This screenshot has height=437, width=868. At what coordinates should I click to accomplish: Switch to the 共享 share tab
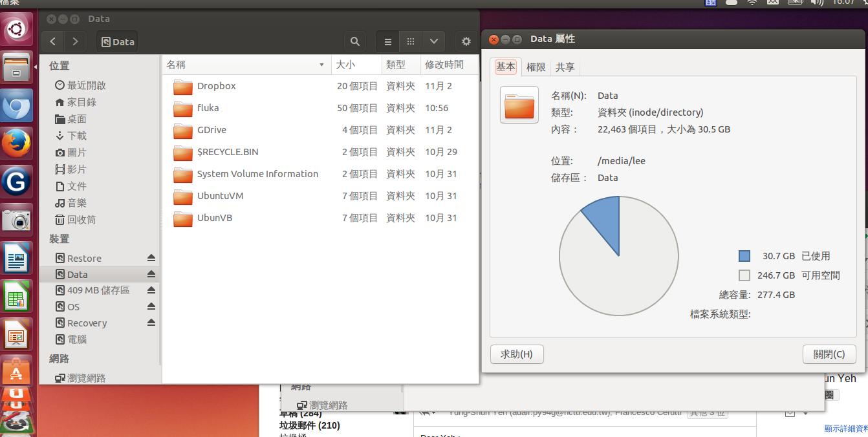[x=565, y=67]
